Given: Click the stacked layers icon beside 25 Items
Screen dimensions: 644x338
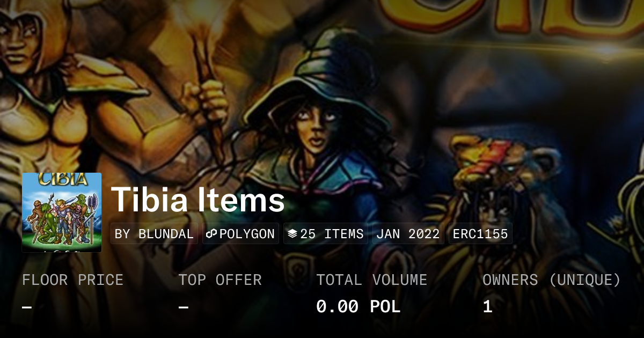Looking at the screenshot, I should click(292, 234).
